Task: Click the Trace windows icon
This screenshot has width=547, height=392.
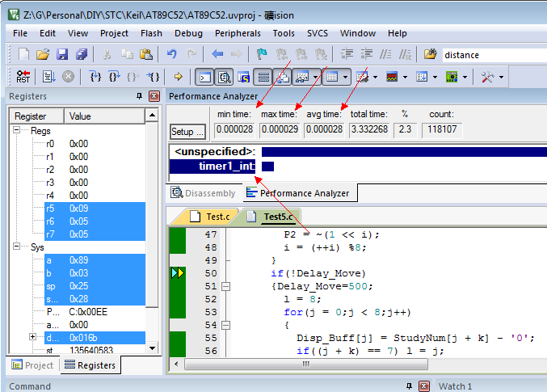Action: click(x=422, y=77)
